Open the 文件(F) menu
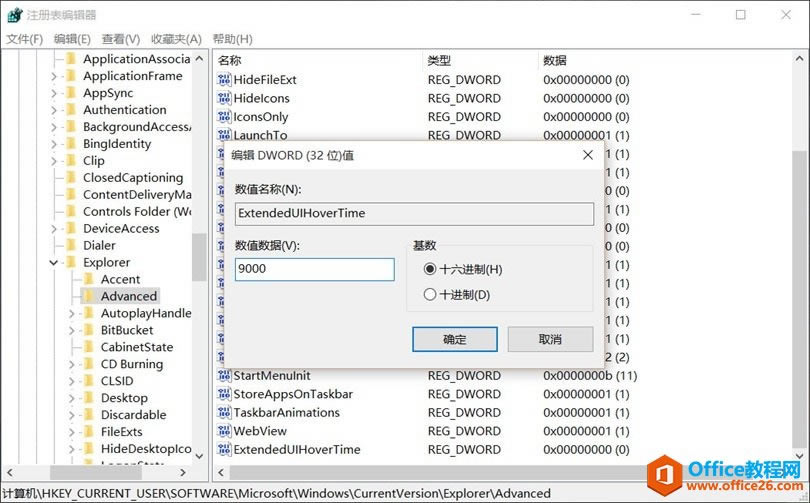 tap(24, 39)
